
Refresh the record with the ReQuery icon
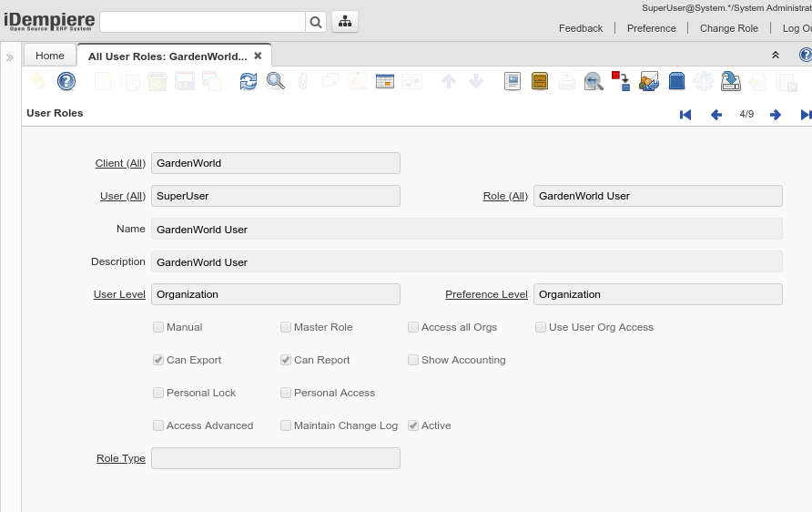(249, 82)
